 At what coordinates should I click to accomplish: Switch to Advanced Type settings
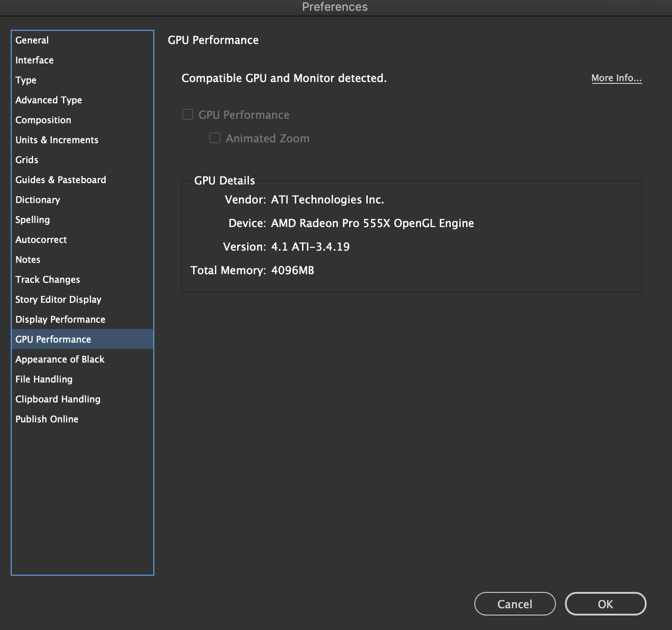click(x=49, y=100)
